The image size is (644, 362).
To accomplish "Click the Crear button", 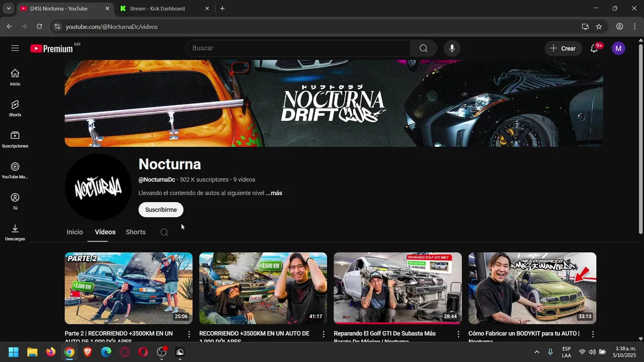I will tap(562, 48).
